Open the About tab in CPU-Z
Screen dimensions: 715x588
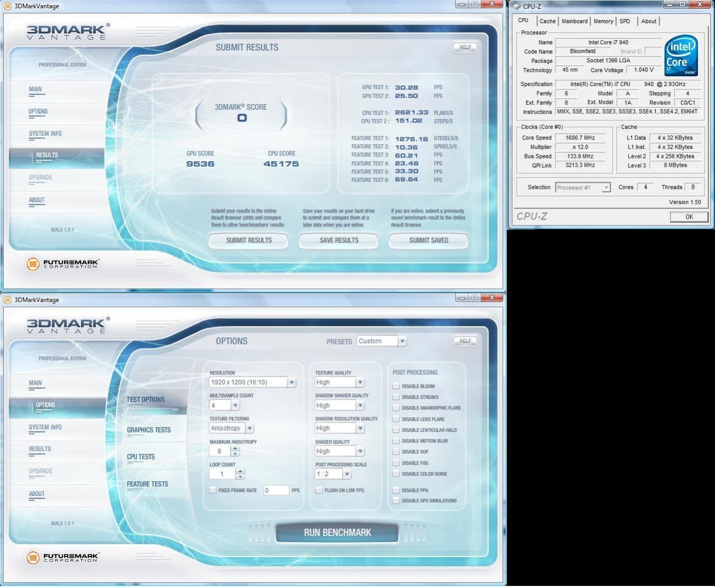click(x=648, y=21)
